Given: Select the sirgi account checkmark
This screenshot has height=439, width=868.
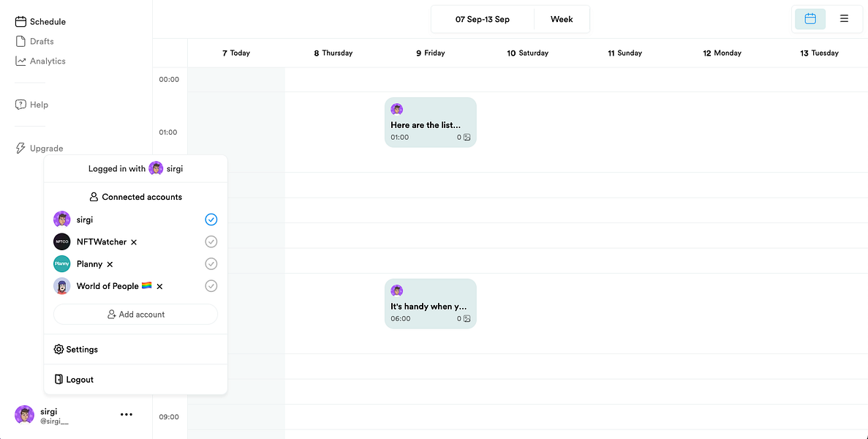Looking at the screenshot, I should tap(211, 219).
